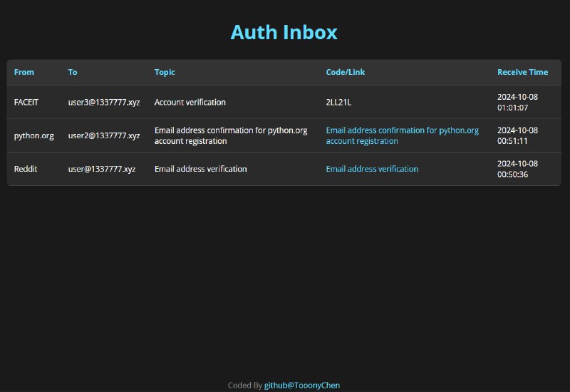
Task: Select the Reddit sender cell
Action: pos(26,169)
